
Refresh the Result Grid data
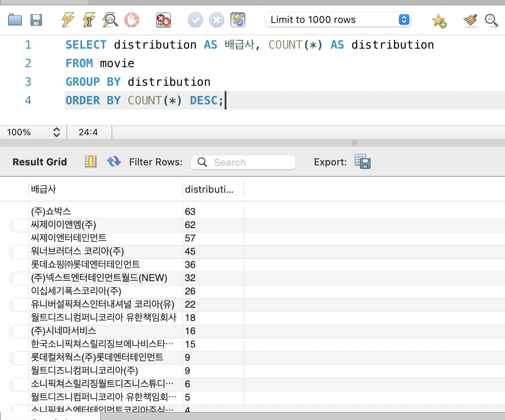pyautogui.click(x=114, y=161)
